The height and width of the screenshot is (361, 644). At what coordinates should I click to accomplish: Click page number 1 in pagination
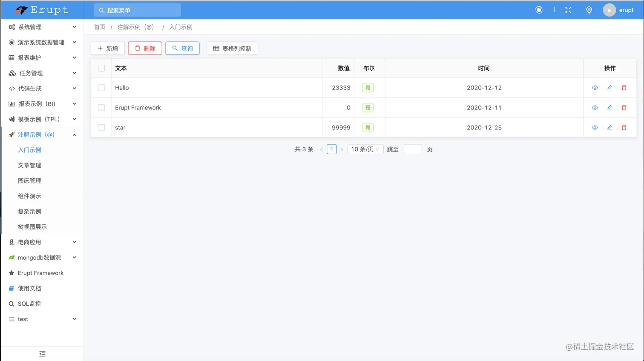[x=332, y=149]
